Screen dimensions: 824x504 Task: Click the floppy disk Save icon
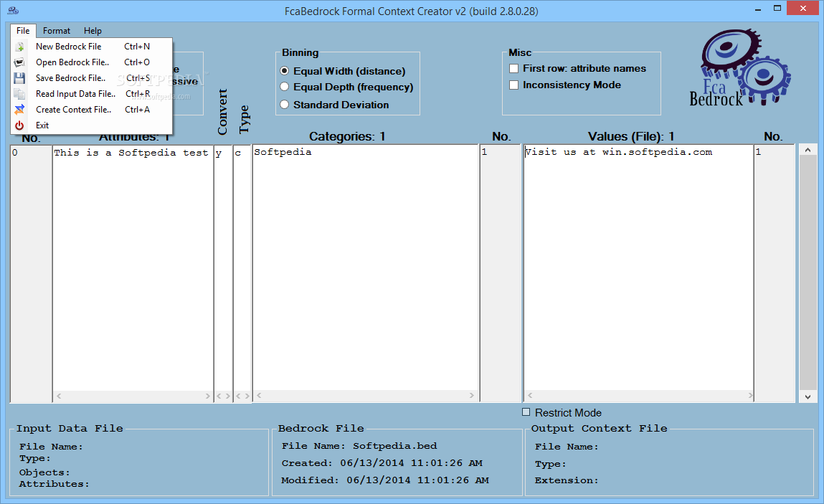tap(19, 78)
